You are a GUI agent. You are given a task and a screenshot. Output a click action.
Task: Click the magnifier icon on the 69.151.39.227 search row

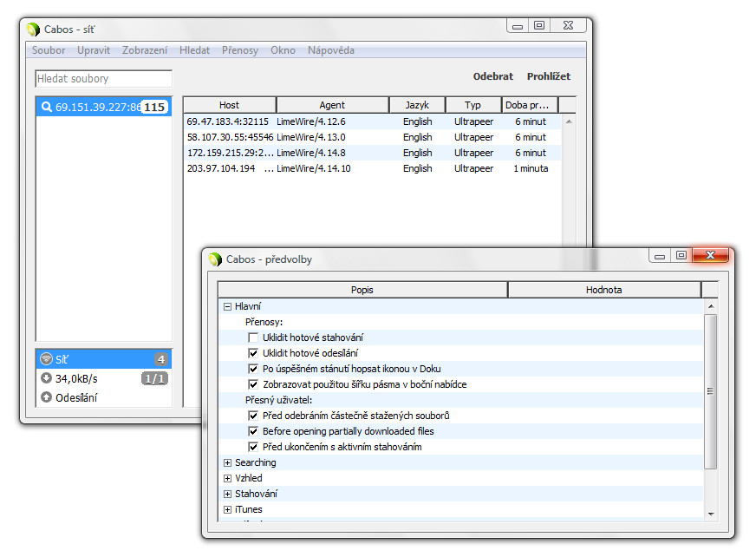(x=46, y=107)
